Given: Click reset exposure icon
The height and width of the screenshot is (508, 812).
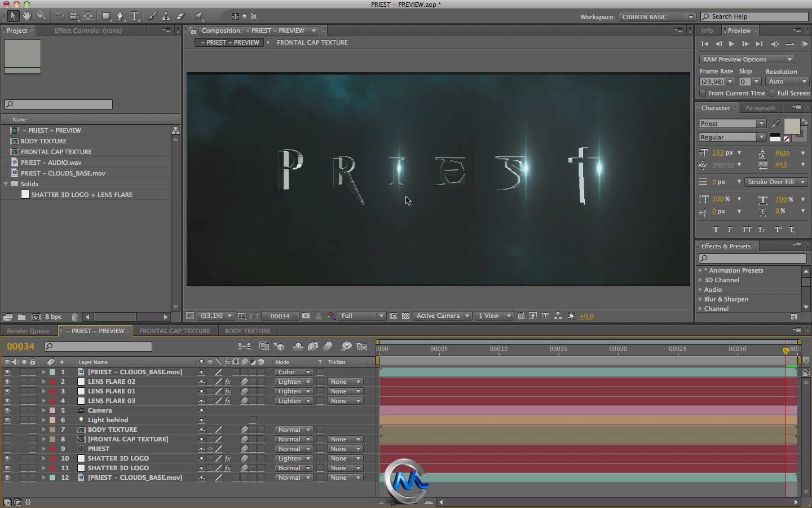Looking at the screenshot, I should (x=572, y=316).
